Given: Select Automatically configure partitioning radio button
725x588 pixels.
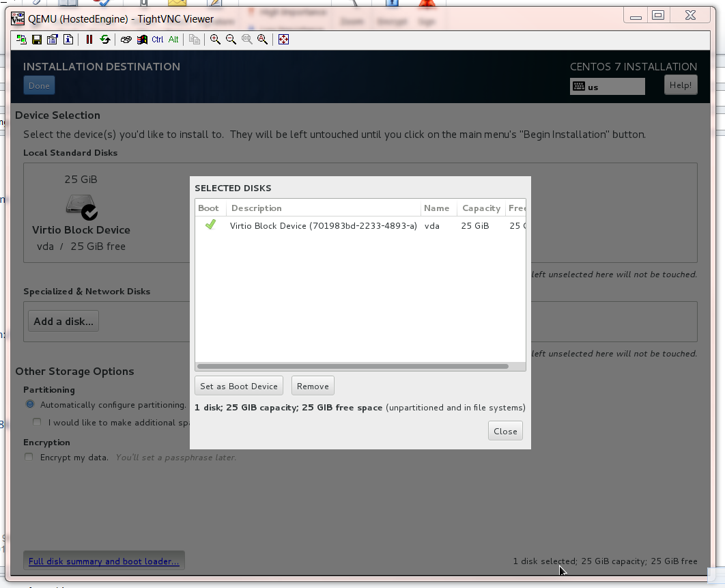Looking at the screenshot, I should point(30,404).
